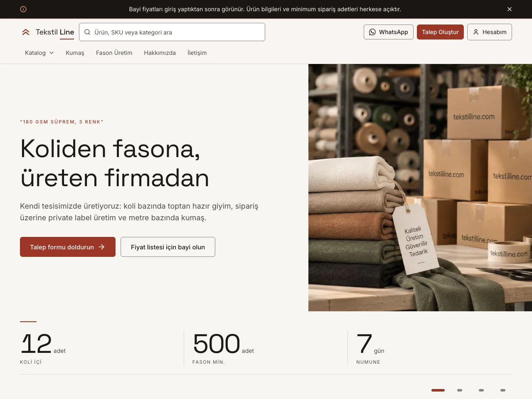
Task: Dismiss the top announcement banner
Action: [510, 9]
